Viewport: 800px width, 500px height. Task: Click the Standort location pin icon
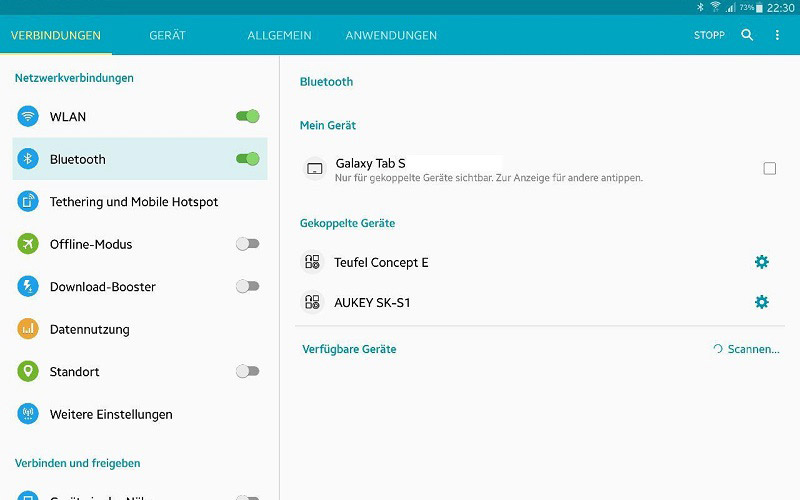tap(28, 371)
